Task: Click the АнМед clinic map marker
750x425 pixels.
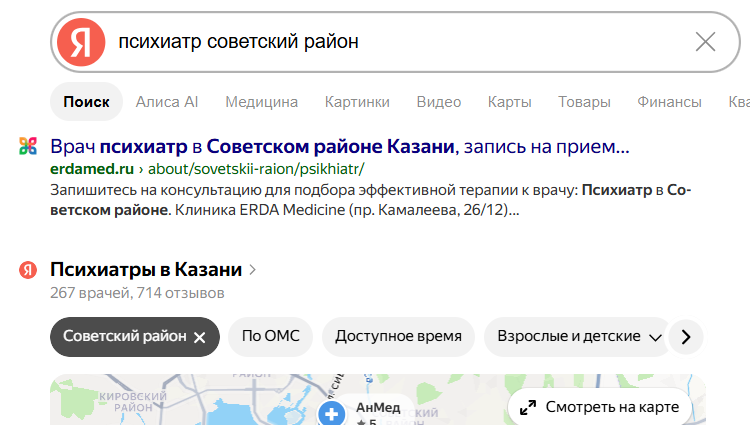Action: [x=331, y=414]
